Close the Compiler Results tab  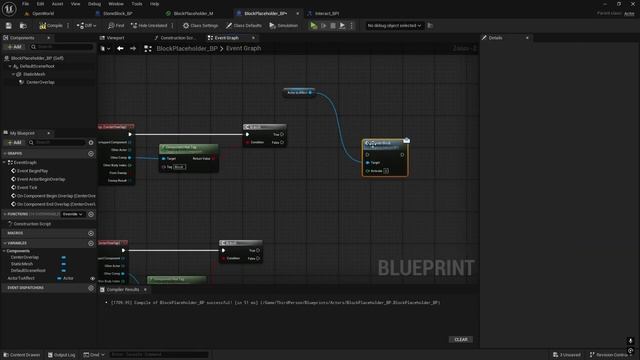click(x=145, y=290)
